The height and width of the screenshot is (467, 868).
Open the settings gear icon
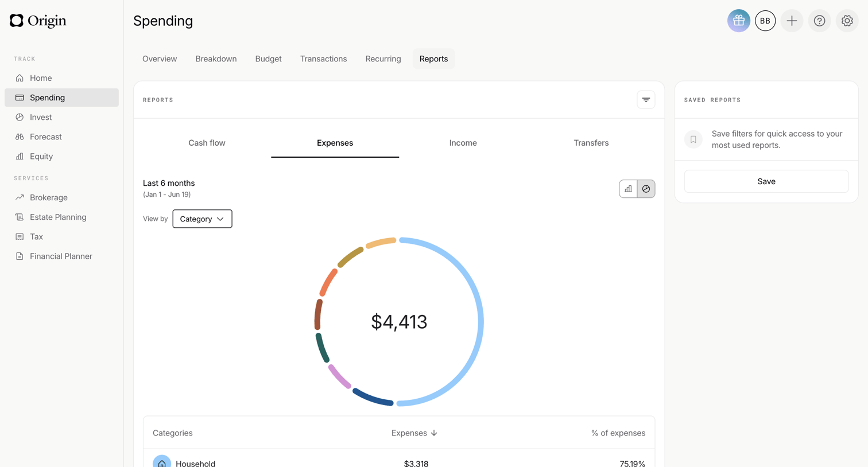847,21
